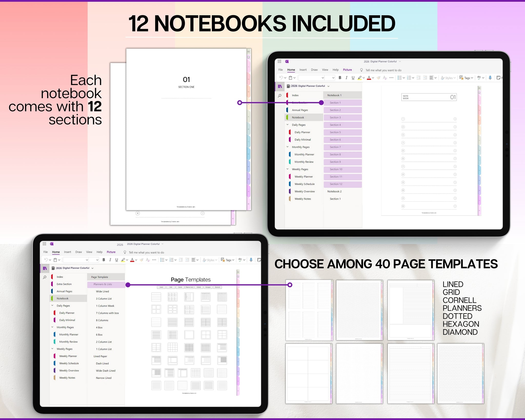Toggle underline in the Page Templates window
525x420 pixels.
click(x=117, y=260)
